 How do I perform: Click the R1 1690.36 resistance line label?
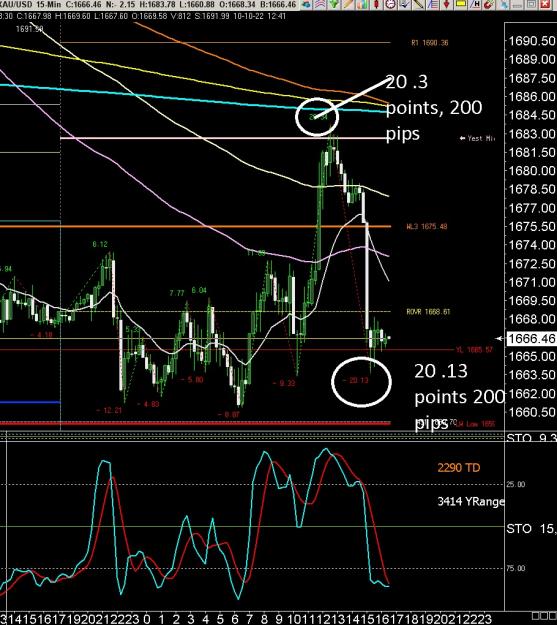click(430, 43)
